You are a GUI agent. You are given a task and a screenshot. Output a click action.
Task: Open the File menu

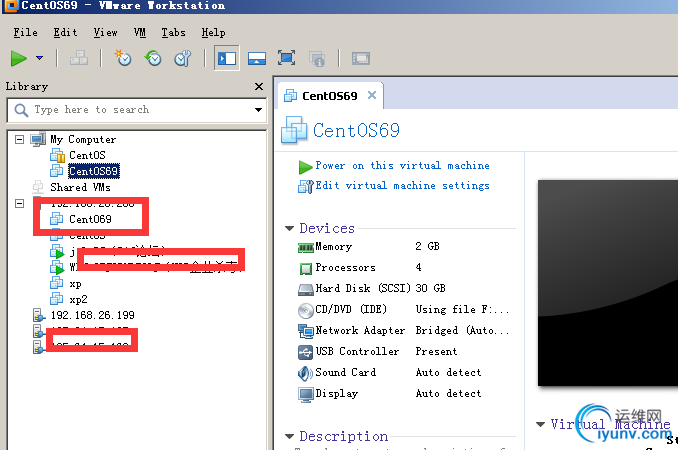tap(26, 32)
